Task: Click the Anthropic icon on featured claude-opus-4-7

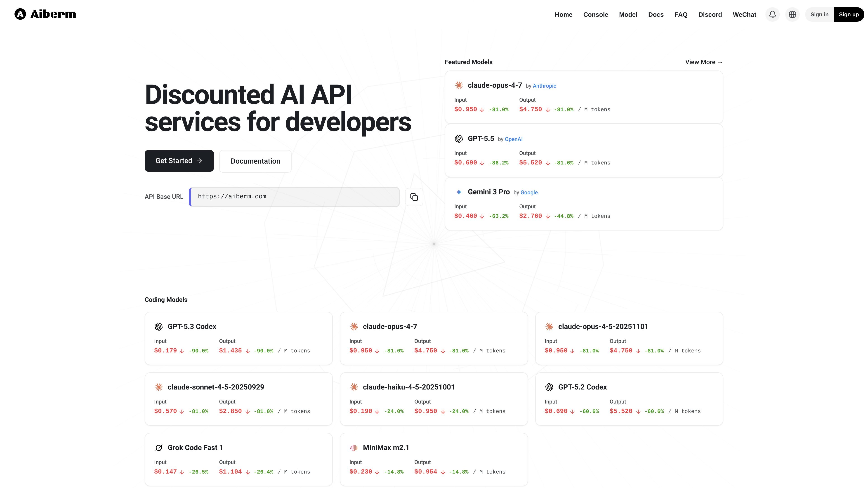Action: point(459,86)
